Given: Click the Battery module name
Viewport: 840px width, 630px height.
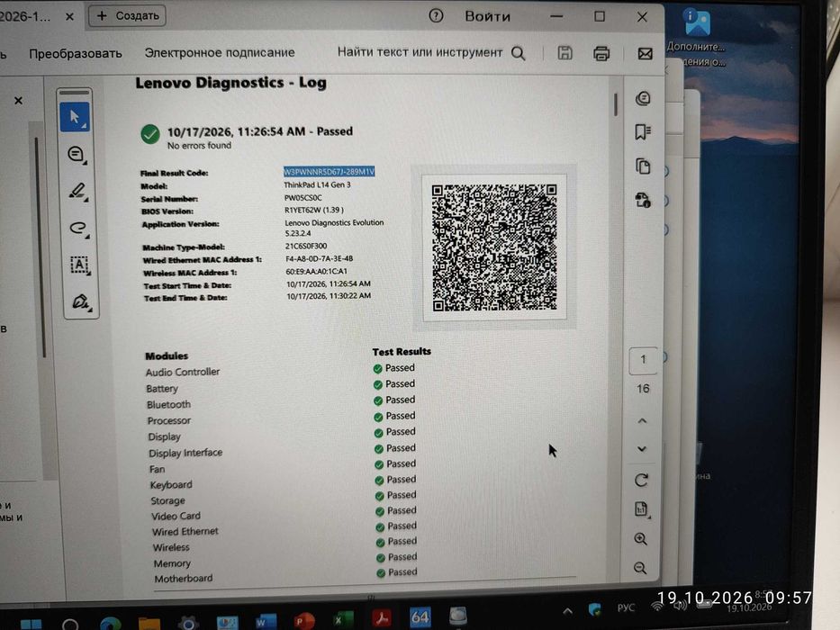Looking at the screenshot, I should pos(162,389).
